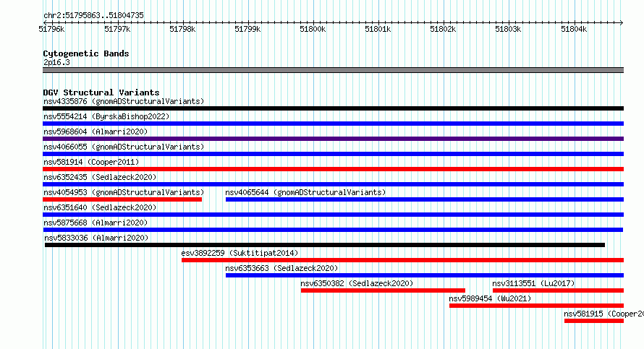Image resolution: width=644 pixels, height=349 pixels.
Task: Click the blue nsv4066055 variant bar
Action: (x=333, y=154)
